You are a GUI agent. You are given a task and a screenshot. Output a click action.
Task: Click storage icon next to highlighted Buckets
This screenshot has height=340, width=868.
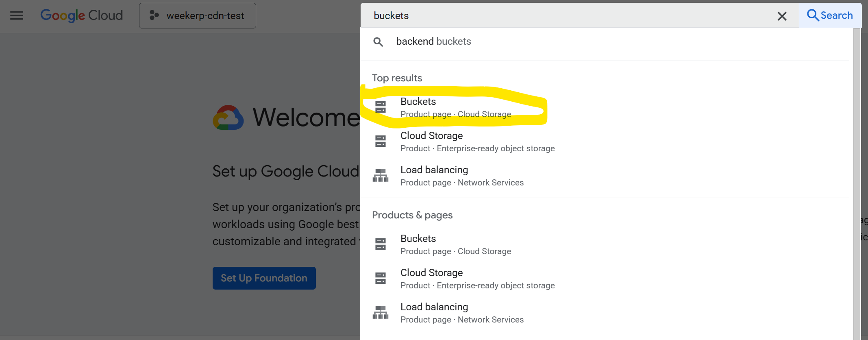click(x=381, y=107)
